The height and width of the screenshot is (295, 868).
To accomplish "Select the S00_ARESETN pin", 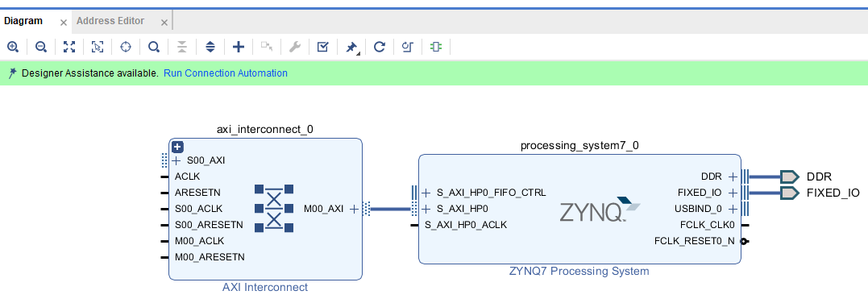I will point(209,225).
